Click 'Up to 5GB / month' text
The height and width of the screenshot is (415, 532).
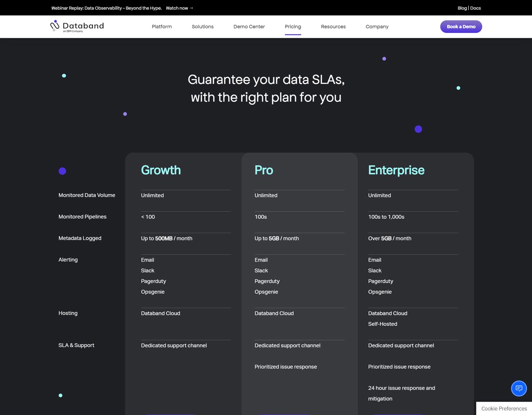pos(277,238)
